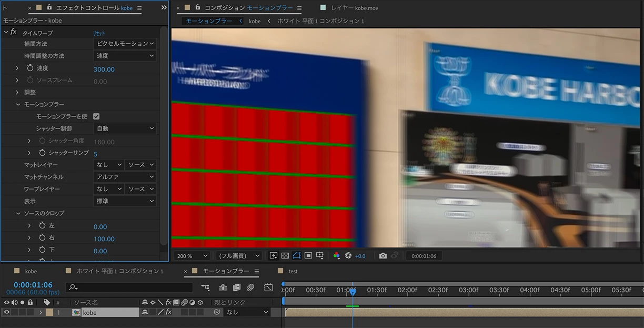Screen dimensions: 644x328
Task: Toggle stopwatch for crop 左
Action: (x=43, y=226)
